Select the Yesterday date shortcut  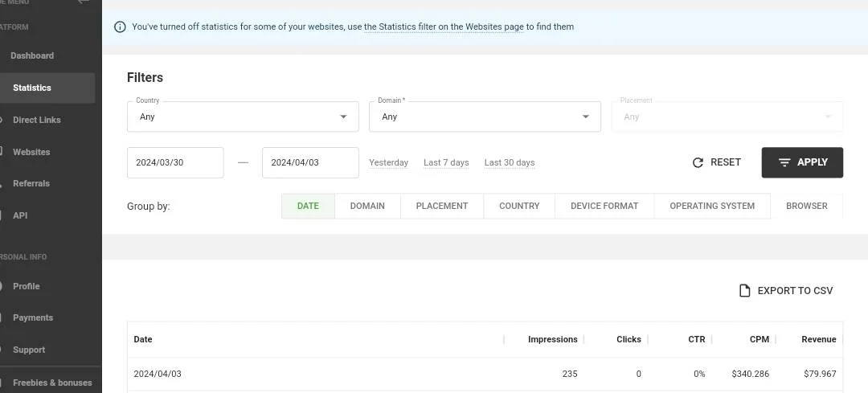pos(389,162)
